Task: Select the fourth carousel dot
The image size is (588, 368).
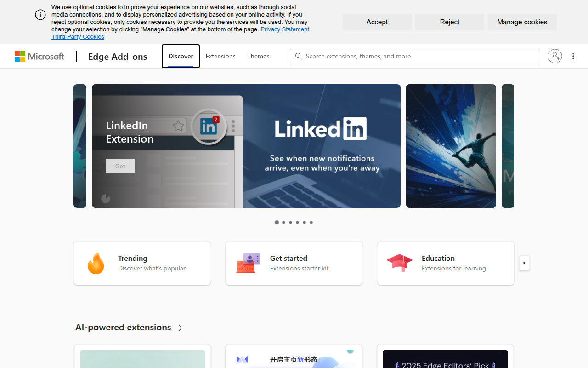Action: click(x=297, y=222)
